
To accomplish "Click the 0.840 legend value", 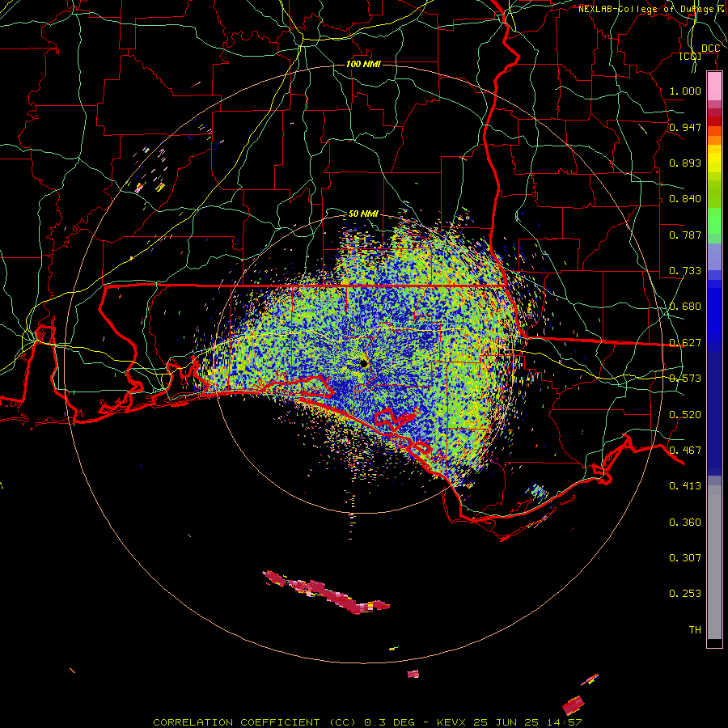I will pos(685,199).
